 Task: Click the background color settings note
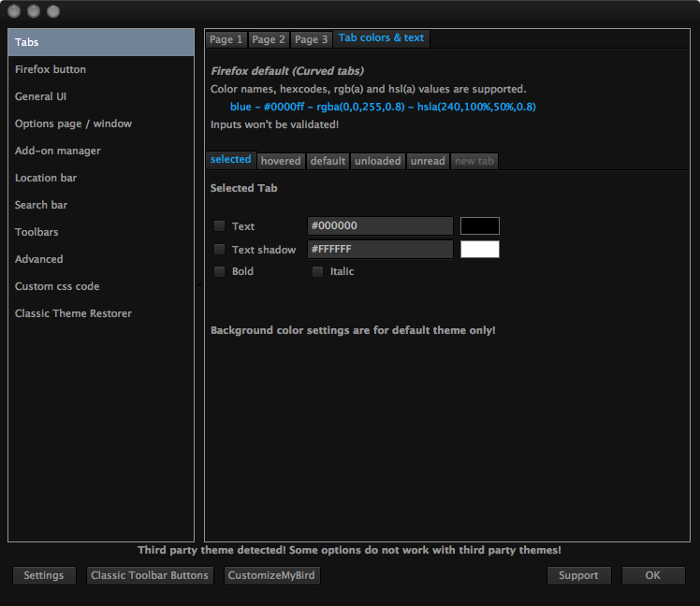[x=353, y=331]
